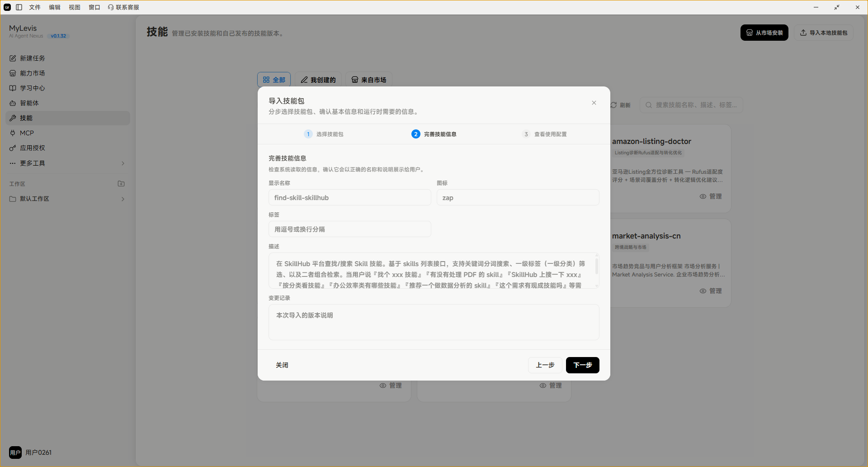Click the 默认工作区 folder icon
Image resolution: width=868 pixels, height=467 pixels.
[x=13, y=199]
